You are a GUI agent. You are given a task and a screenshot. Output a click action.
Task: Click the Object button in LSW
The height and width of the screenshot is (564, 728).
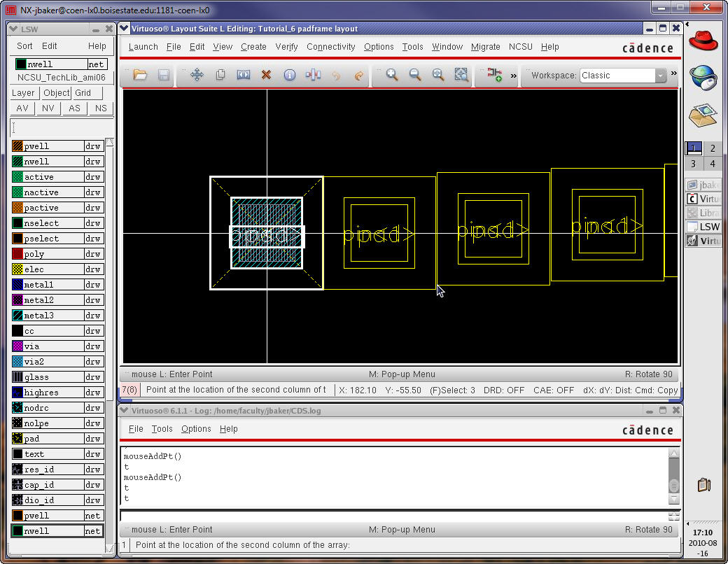coord(56,93)
